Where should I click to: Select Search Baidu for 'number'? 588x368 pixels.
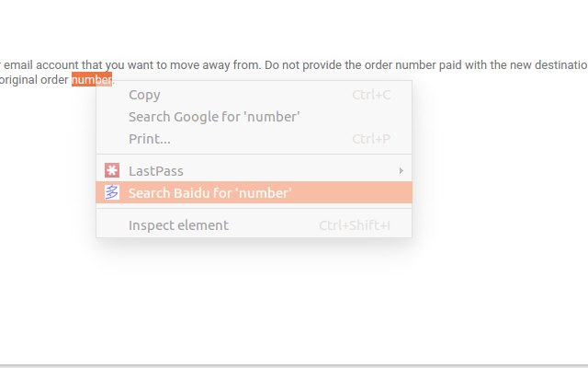click(x=254, y=192)
